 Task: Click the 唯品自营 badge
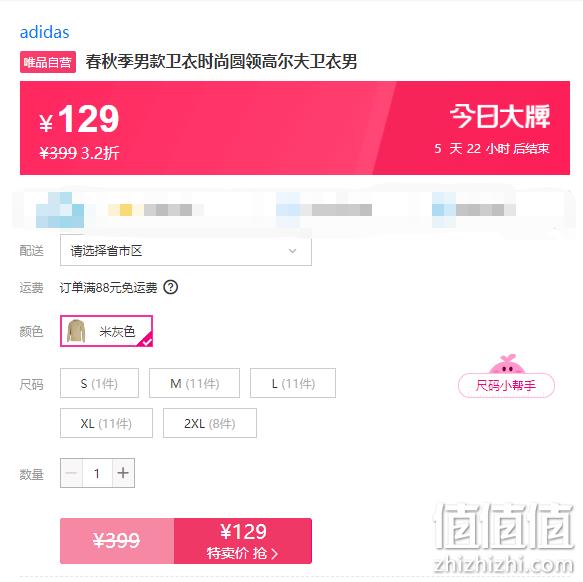click(x=48, y=62)
